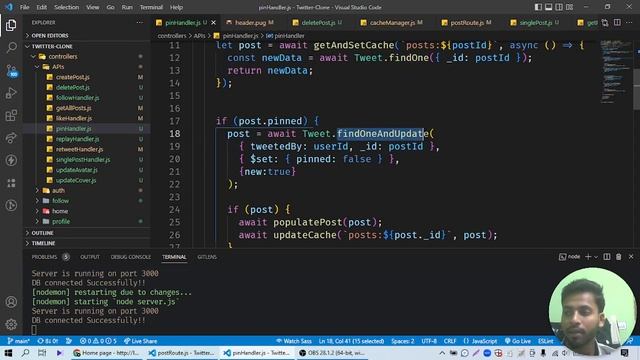Click the Explorer more actions ellipsis
The height and width of the screenshot is (360, 640).
(x=140, y=22)
